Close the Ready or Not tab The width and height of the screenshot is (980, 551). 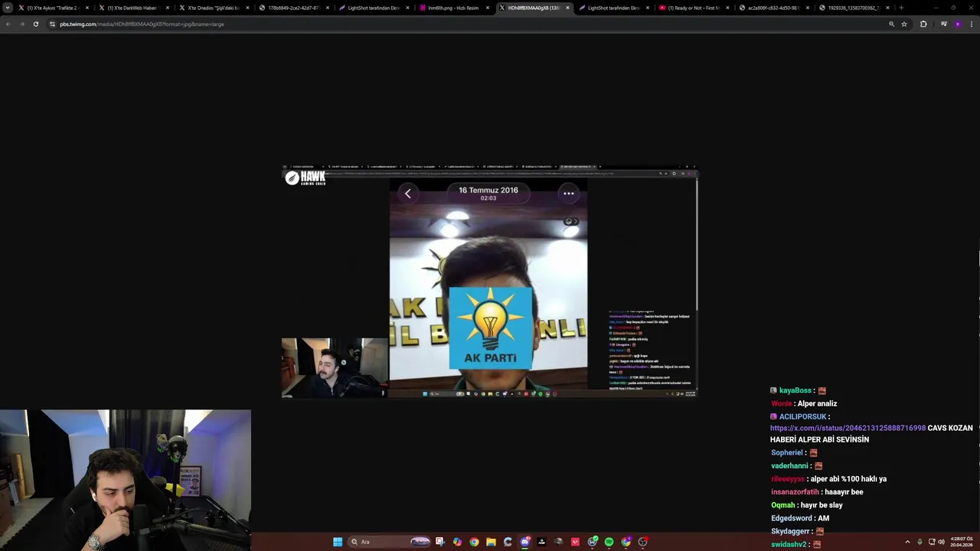click(727, 8)
